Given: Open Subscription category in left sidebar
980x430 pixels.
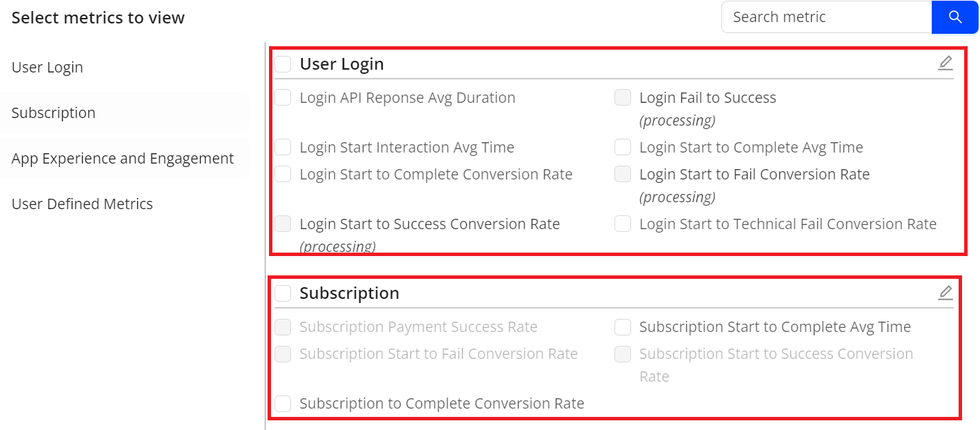Looking at the screenshot, I should (54, 113).
